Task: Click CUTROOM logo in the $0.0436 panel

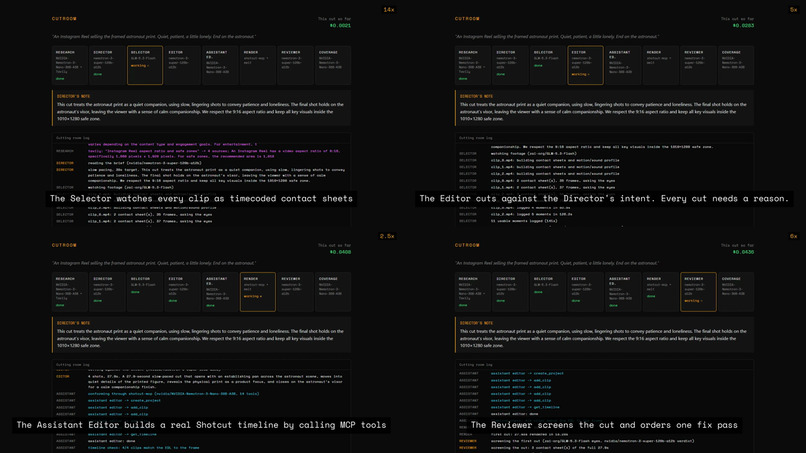Action: click(467, 245)
